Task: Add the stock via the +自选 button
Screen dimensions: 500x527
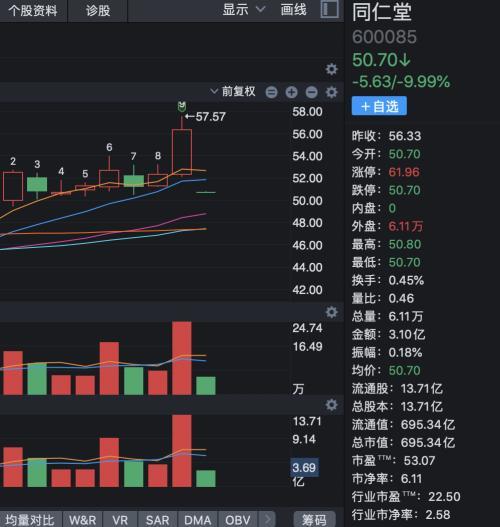Action: pyautogui.click(x=379, y=106)
